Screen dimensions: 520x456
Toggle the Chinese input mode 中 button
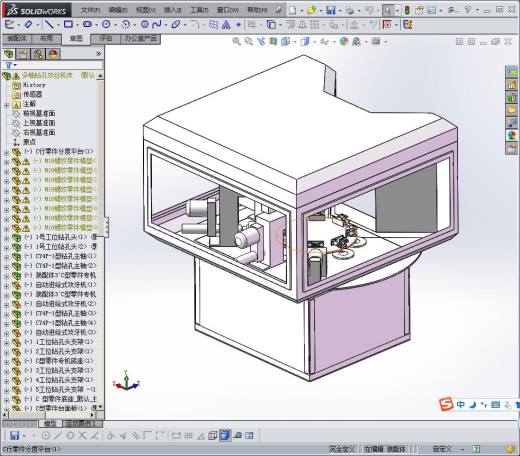[x=461, y=405]
